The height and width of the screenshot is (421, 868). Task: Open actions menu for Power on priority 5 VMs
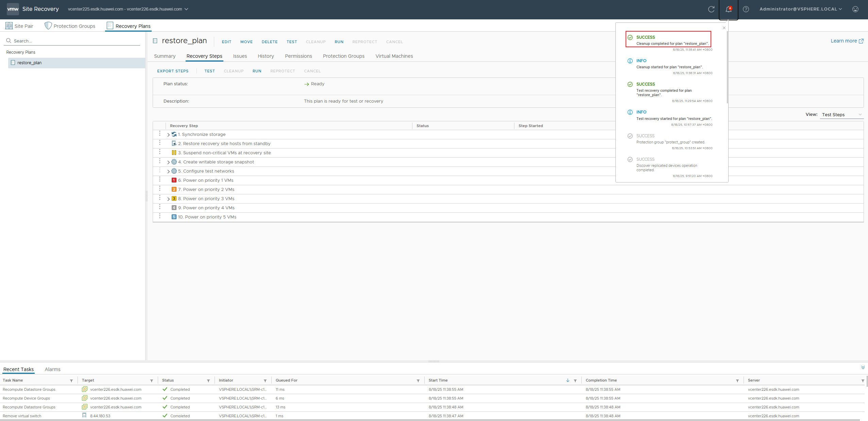159,216
